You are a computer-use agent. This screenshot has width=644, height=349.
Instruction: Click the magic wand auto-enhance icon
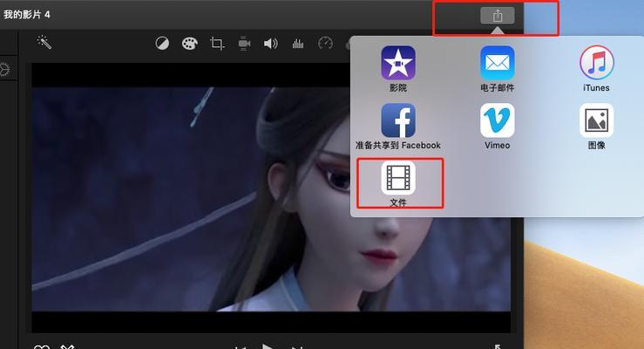click(44, 42)
